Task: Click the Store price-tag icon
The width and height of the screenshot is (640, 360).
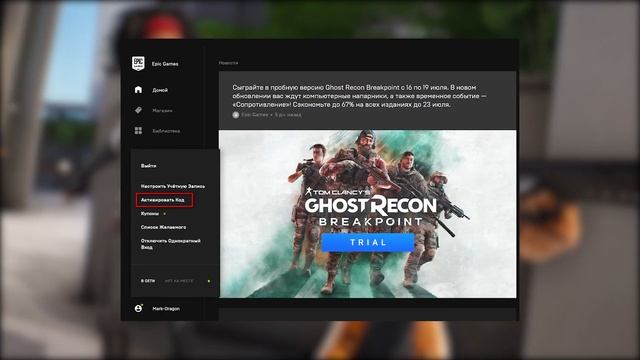Action: point(138,110)
